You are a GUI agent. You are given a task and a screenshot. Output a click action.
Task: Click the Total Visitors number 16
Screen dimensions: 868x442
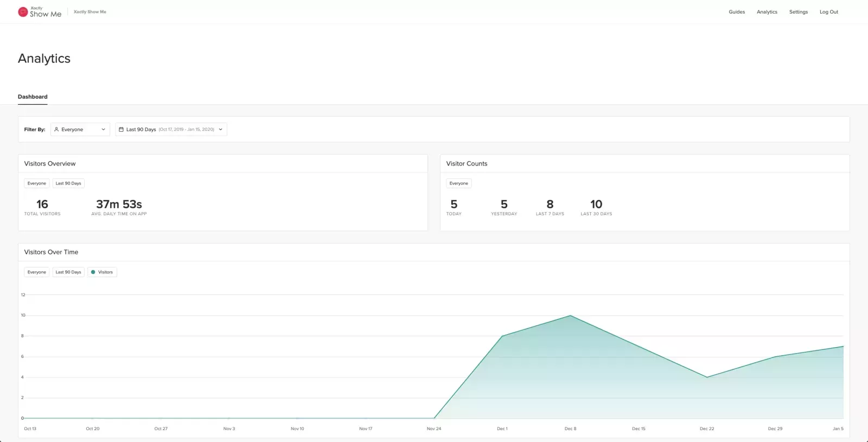pyautogui.click(x=42, y=204)
